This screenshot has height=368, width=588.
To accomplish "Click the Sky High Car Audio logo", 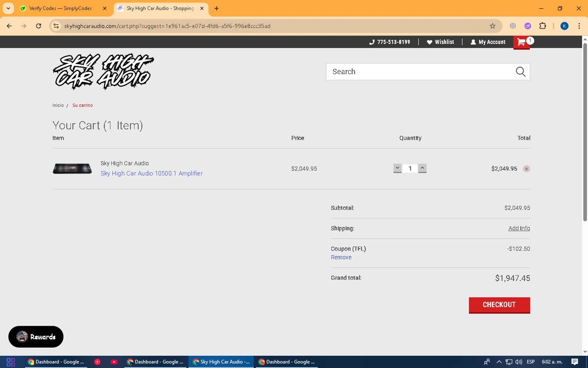I will click(103, 71).
